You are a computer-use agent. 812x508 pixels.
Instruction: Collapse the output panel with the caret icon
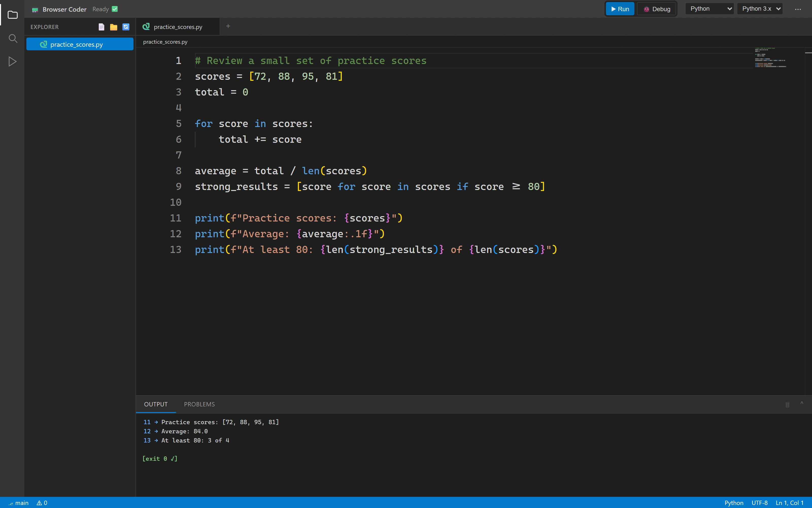pos(802,403)
